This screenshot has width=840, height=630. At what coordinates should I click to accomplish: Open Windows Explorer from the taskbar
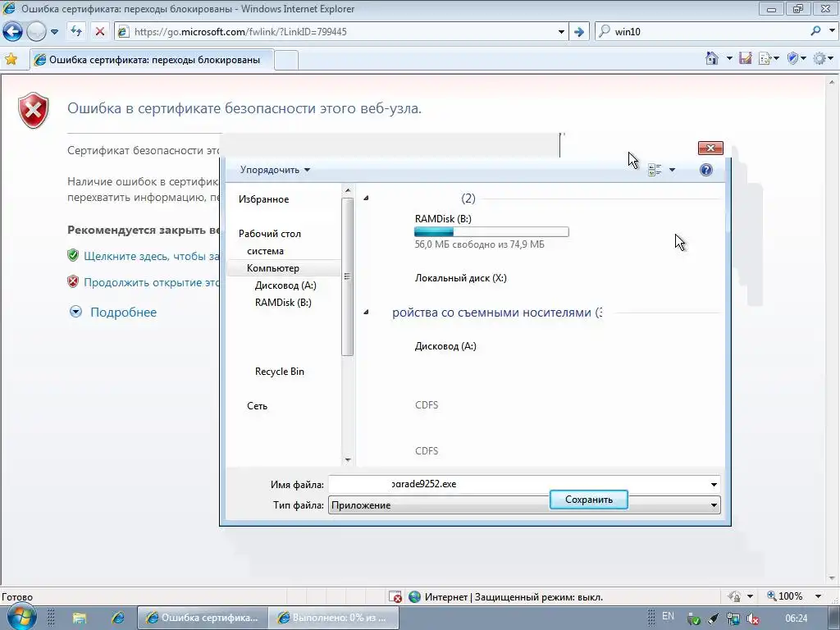(80, 618)
